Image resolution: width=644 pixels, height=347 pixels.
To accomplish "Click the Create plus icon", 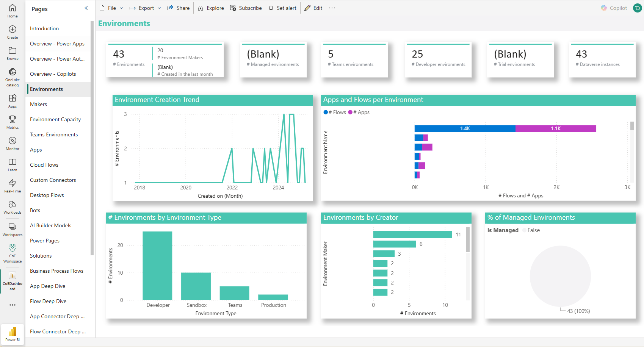I will click(x=13, y=29).
